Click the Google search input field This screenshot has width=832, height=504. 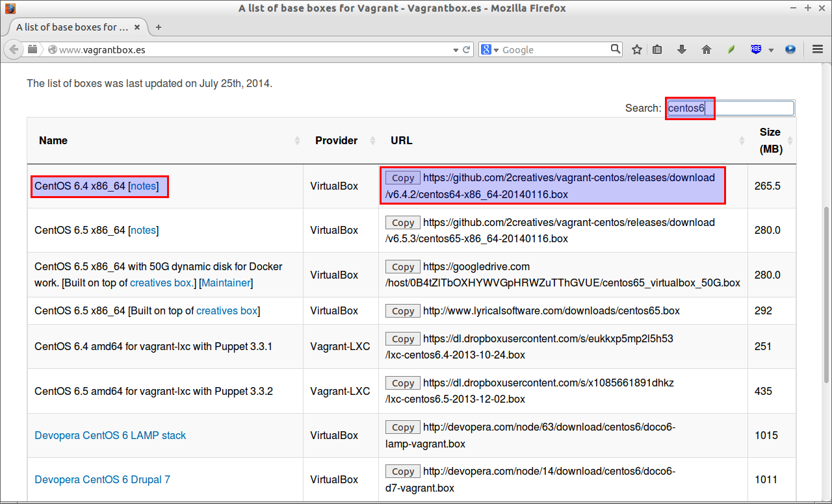click(555, 50)
